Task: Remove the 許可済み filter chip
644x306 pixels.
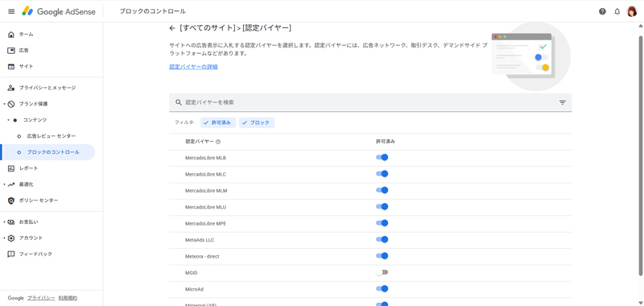Action: pos(218,123)
